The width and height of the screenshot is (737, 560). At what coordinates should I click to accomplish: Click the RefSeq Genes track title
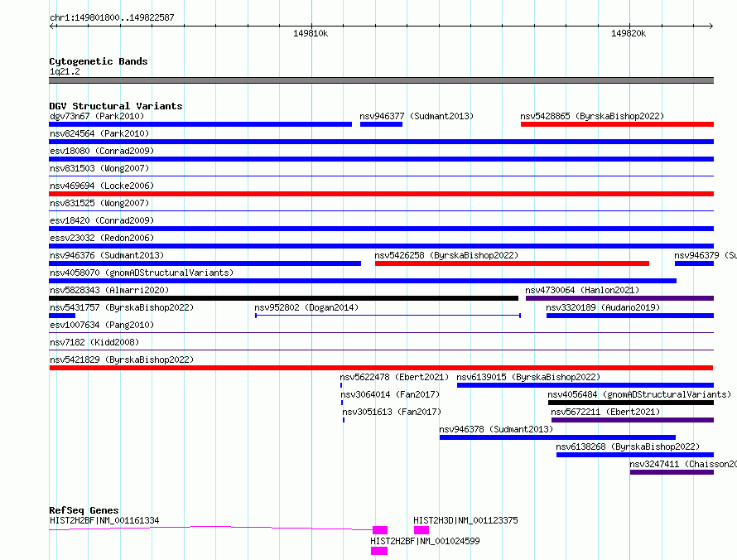pyautogui.click(x=84, y=510)
